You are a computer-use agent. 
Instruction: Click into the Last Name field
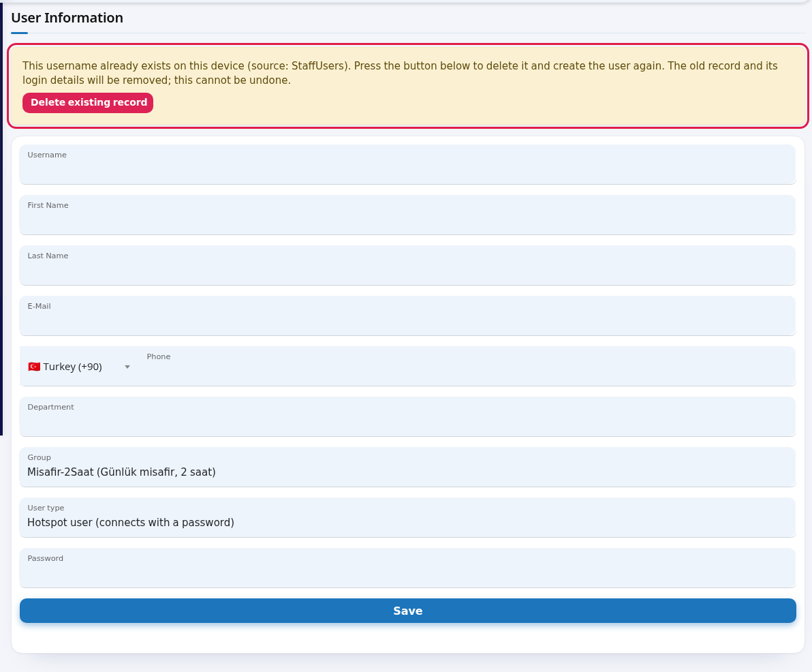pos(407,265)
